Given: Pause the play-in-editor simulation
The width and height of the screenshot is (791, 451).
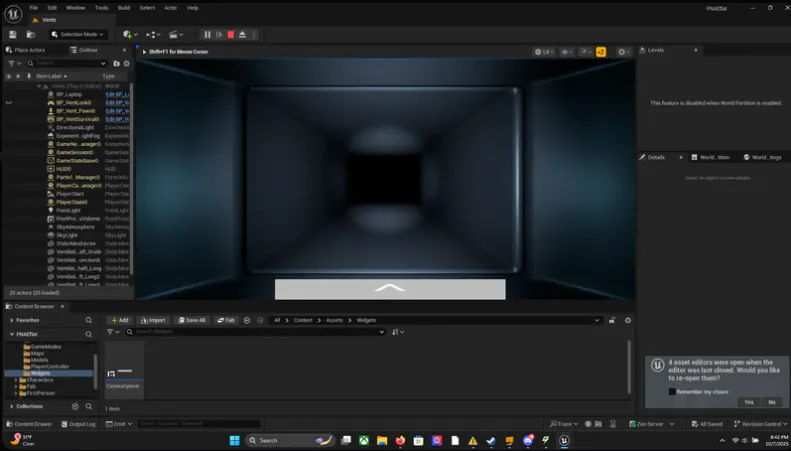Looking at the screenshot, I should click(207, 34).
